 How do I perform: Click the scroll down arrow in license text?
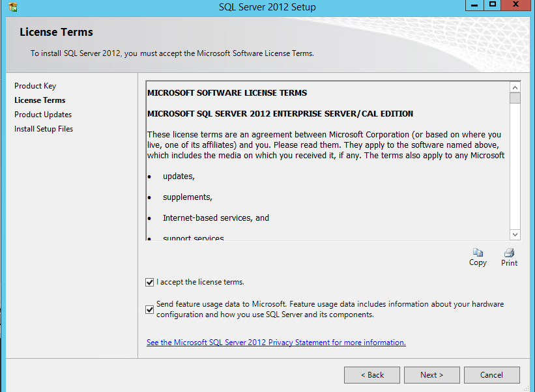coord(515,234)
